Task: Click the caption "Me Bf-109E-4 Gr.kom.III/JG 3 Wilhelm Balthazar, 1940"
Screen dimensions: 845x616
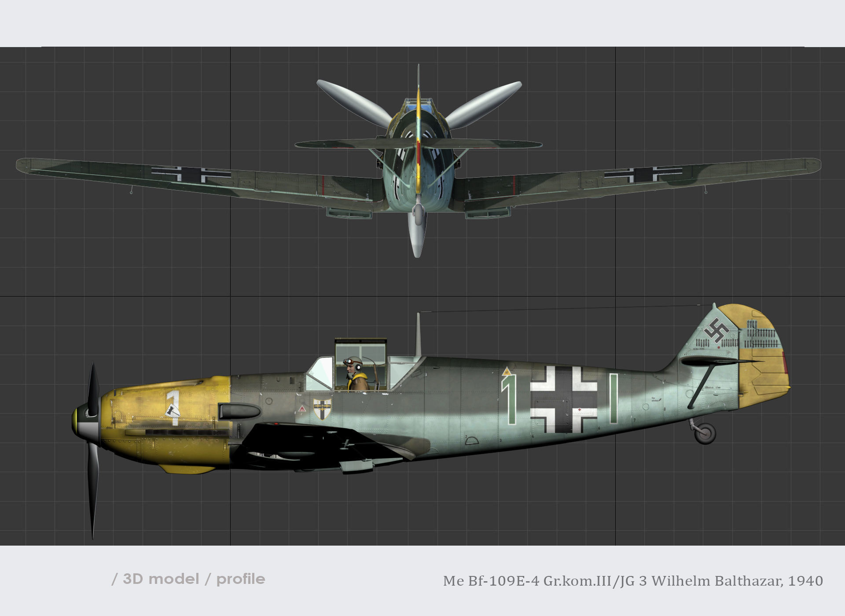Action: click(x=633, y=581)
